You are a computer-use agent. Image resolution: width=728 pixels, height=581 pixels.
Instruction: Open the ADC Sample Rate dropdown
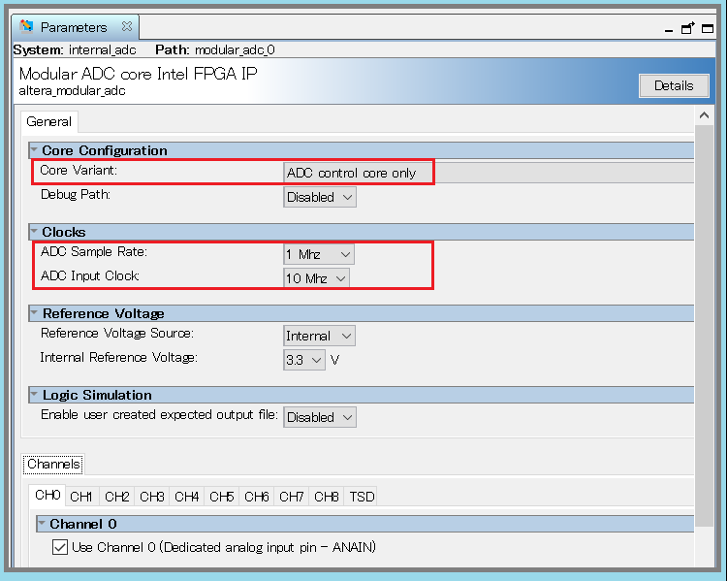[x=319, y=254]
